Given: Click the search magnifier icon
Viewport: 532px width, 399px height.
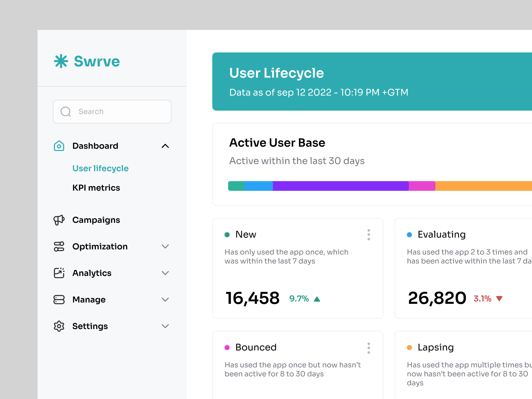Looking at the screenshot, I should 66,111.
